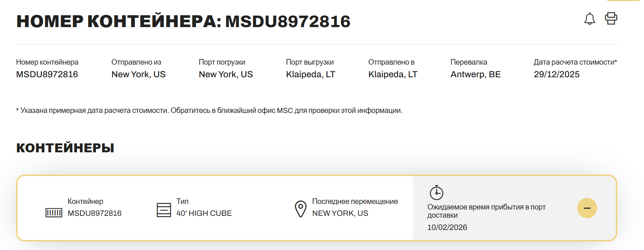The height and width of the screenshot is (250, 644).
Task: Click the estimated arrival clock icon
Action: pos(436,192)
